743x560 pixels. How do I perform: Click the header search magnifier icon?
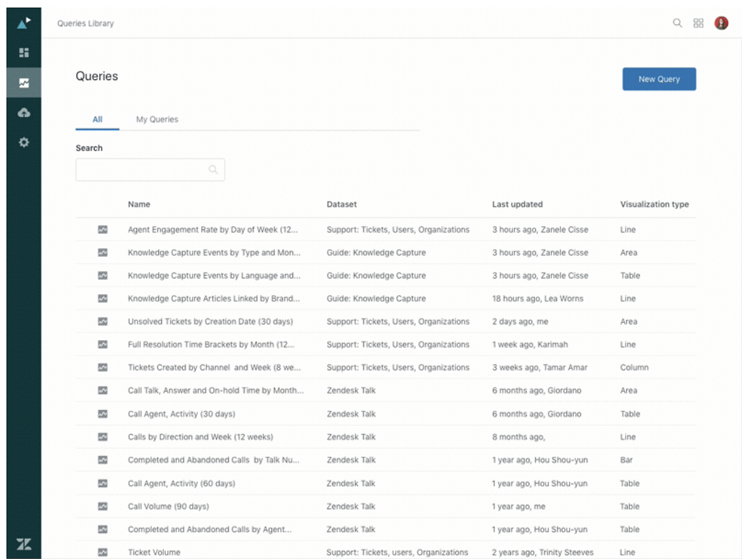[677, 23]
